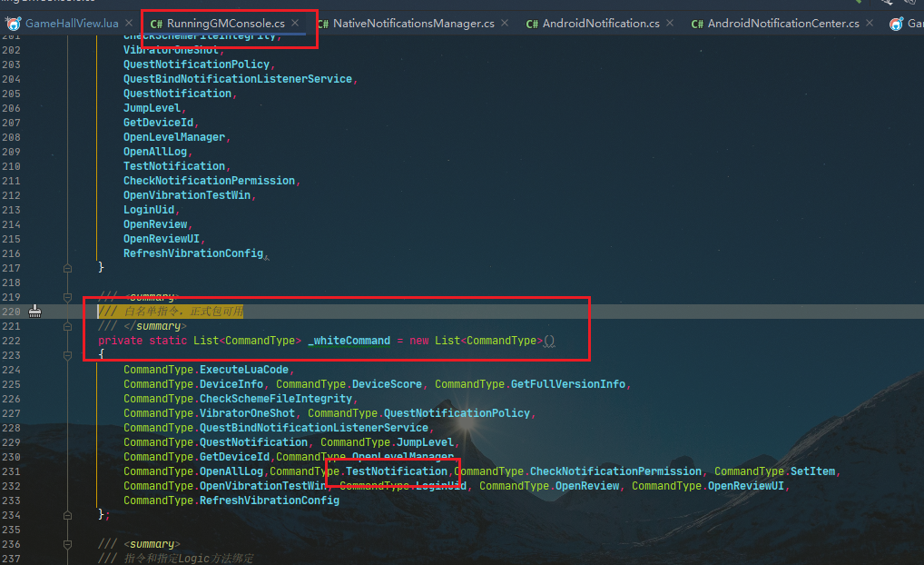Click OpenVibrationTestWin on line 212
Screen dimensions: 924x565
(187, 195)
